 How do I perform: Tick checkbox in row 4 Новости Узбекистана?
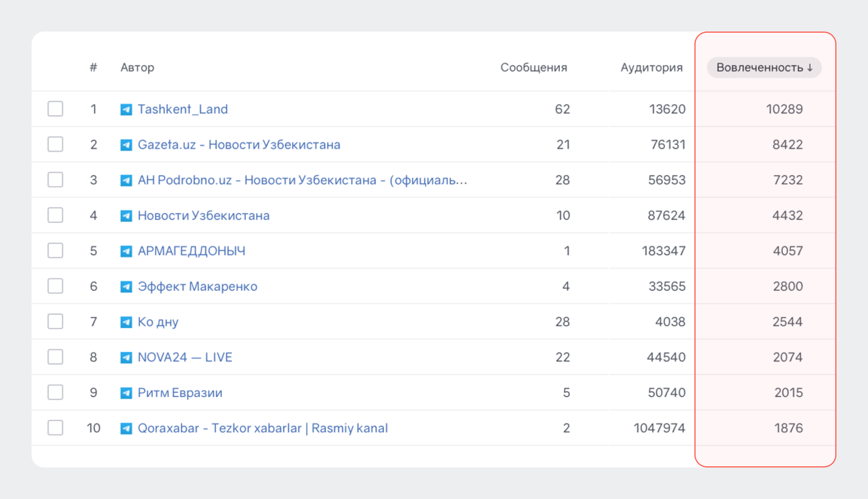pos(55,215)
